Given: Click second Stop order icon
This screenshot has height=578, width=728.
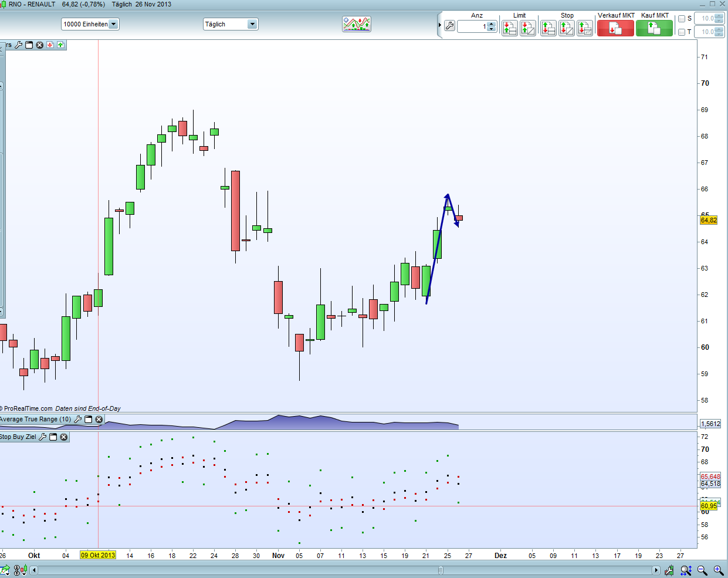Looking at the screenshot, I should point(567,28).
